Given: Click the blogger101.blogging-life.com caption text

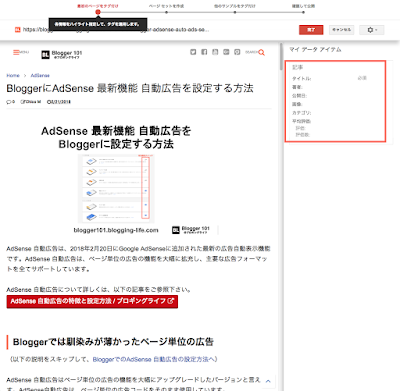Looking at the screenshot, I should [x=116, y=230].
